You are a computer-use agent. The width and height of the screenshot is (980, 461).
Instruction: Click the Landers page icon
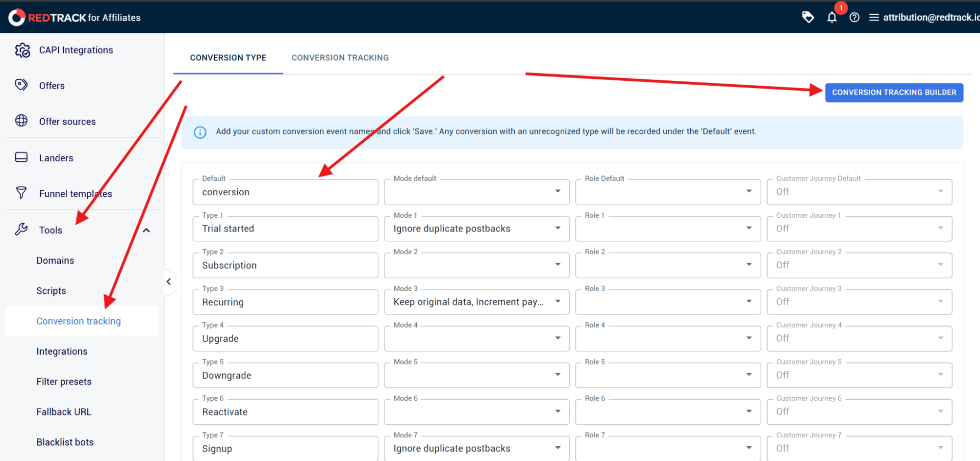pyautogui.click(x=21, y=157)
